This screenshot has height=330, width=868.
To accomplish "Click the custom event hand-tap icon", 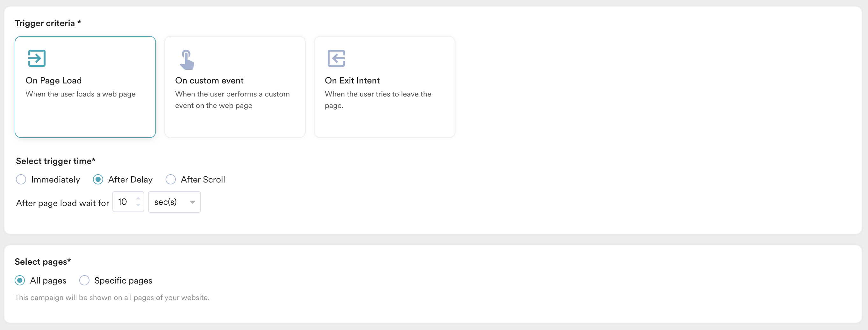I will tap(187, 60).
